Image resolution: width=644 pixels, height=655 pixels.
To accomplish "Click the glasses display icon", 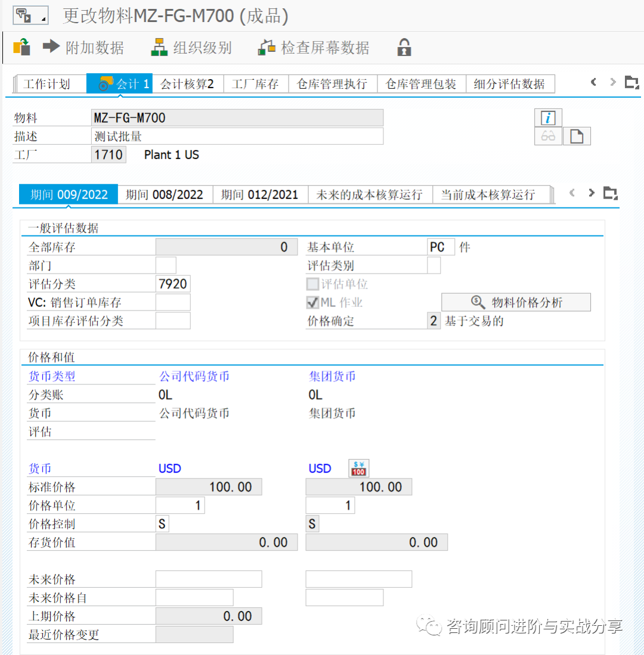I will [x=548, y=136].
